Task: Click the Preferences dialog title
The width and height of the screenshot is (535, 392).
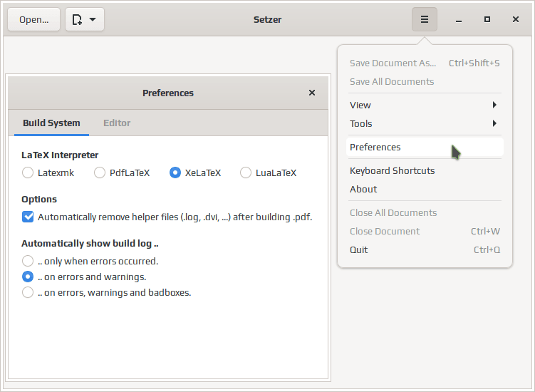Action: pyautogui.click(x=168, y=93)
